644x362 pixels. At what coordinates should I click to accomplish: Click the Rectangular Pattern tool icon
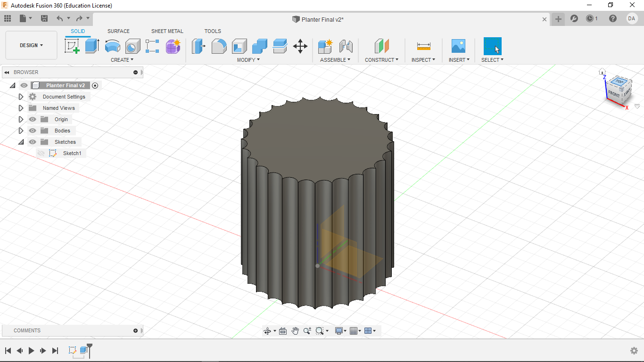click(152, 46)
